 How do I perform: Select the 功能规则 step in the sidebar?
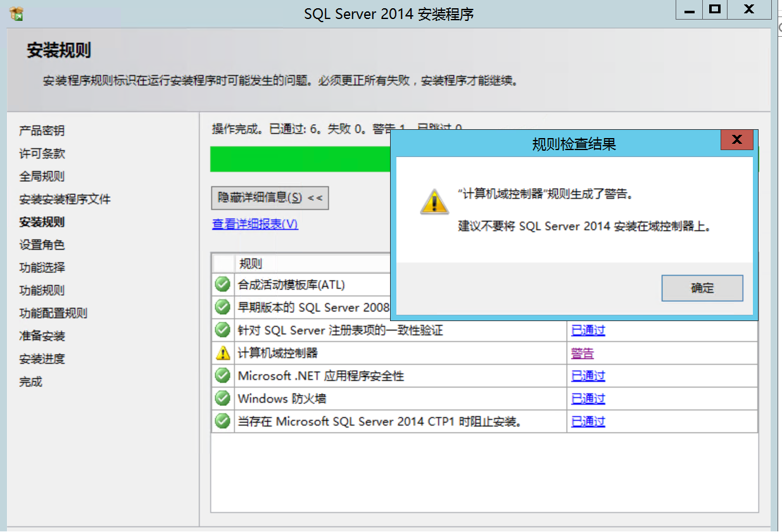point(42,290)
